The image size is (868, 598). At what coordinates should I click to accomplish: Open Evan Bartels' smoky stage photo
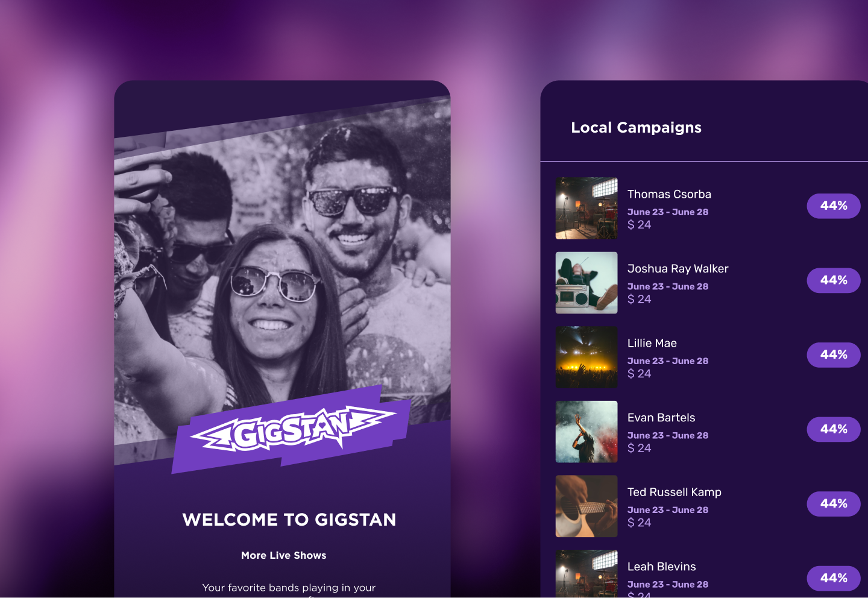[x=586, y=432]
